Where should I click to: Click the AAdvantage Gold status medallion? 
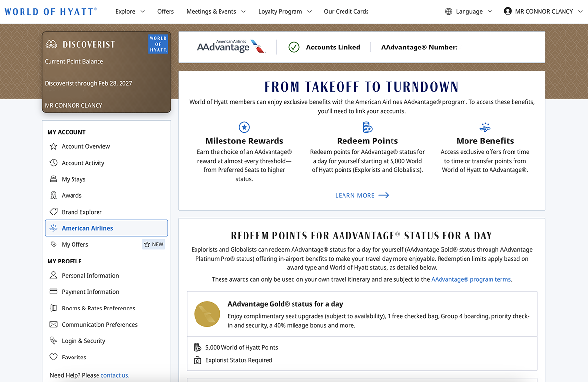tap(207, 314)
